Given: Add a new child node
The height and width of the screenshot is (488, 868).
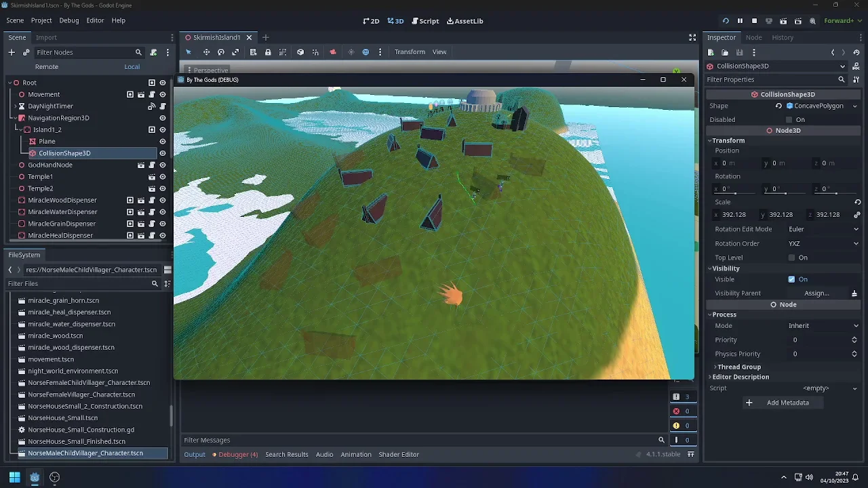Looking at the screenshot, I should click(12, 52).
